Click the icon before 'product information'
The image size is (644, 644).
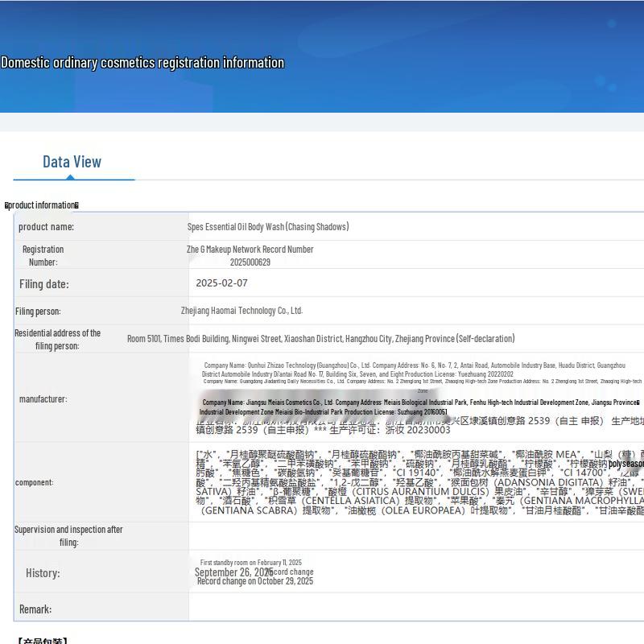coord(7,206)
